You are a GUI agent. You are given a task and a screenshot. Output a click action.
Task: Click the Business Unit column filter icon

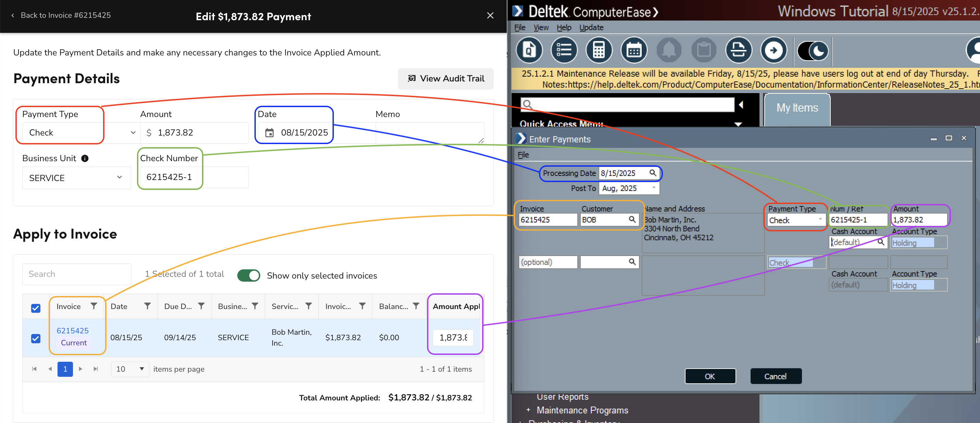255,306
